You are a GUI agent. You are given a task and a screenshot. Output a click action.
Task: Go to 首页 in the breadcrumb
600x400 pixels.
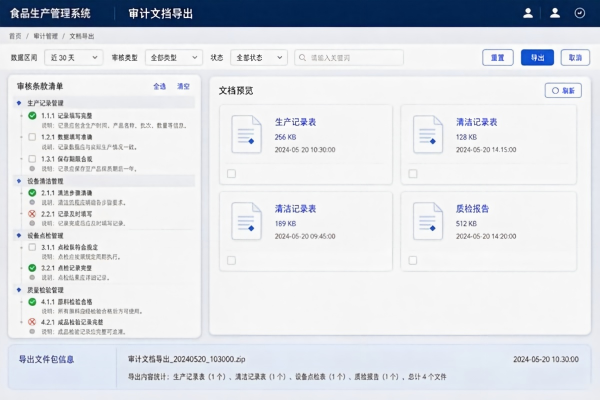click(x=15, y=36)
